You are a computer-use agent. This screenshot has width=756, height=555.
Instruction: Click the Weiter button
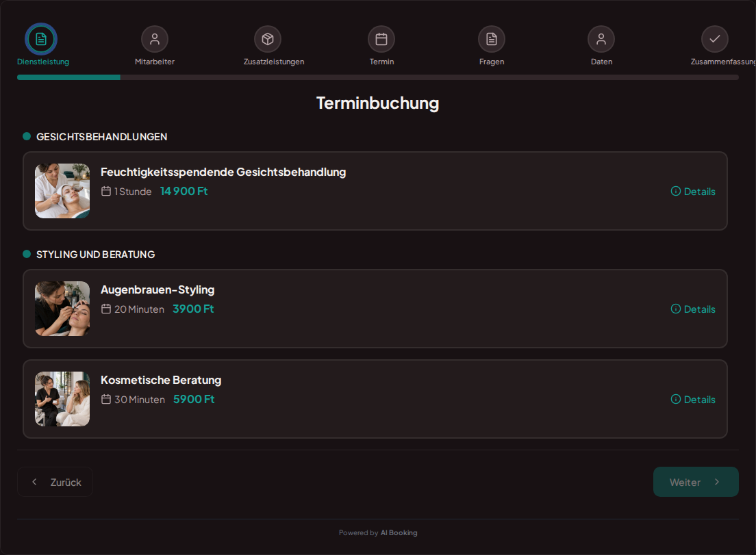coord(696,482)
